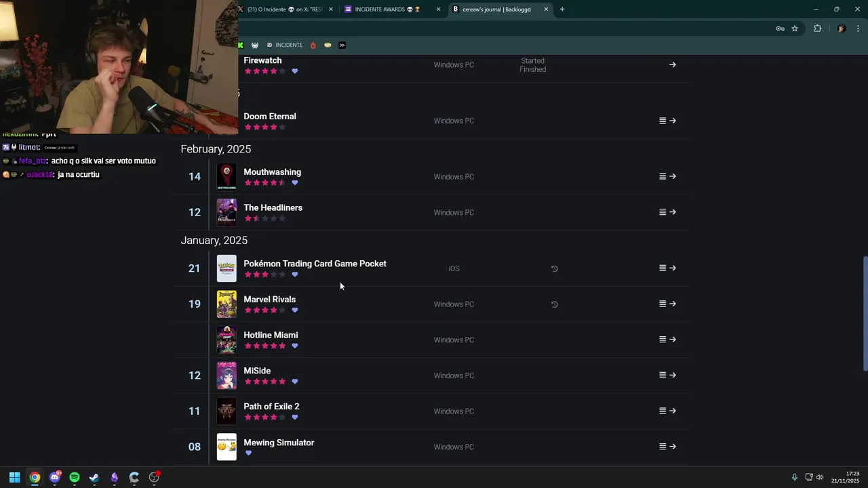Click the Mouthwashing row arrow
This screenshot has width=868, height=488.
coord(673,176)
